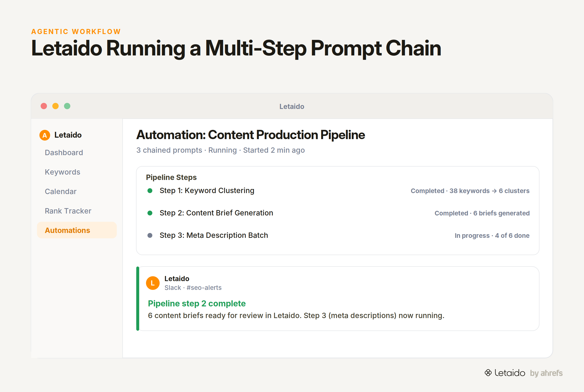Click gray in-progress dot for Step 3
The height and width of the screenshot is (392, 584).
click(x=150, y=235)
